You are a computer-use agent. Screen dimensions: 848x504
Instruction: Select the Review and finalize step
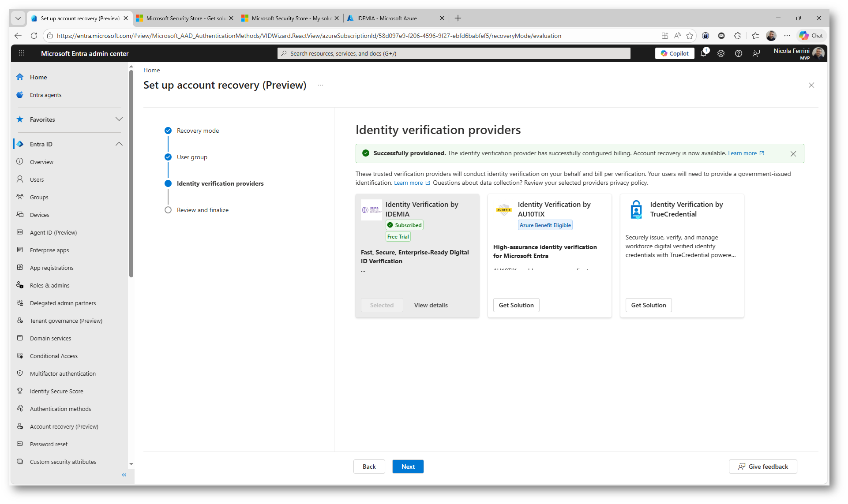pyautogui.click(x=203, y=210)
